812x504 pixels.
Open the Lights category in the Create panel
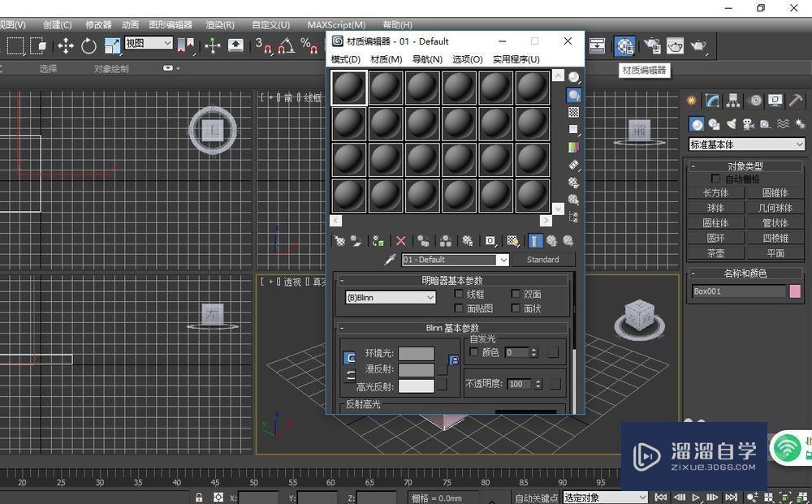point(729,124)
